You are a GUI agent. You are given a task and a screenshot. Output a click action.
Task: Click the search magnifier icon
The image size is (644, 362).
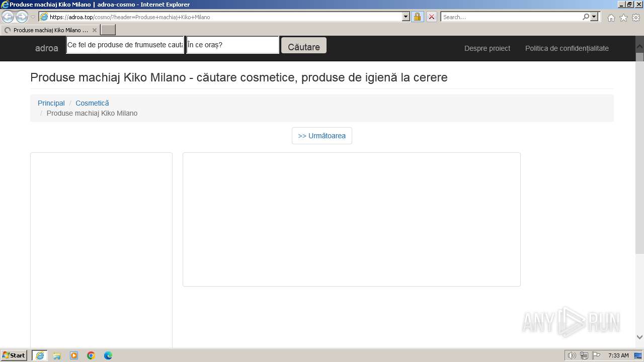[x=586, y=17]
